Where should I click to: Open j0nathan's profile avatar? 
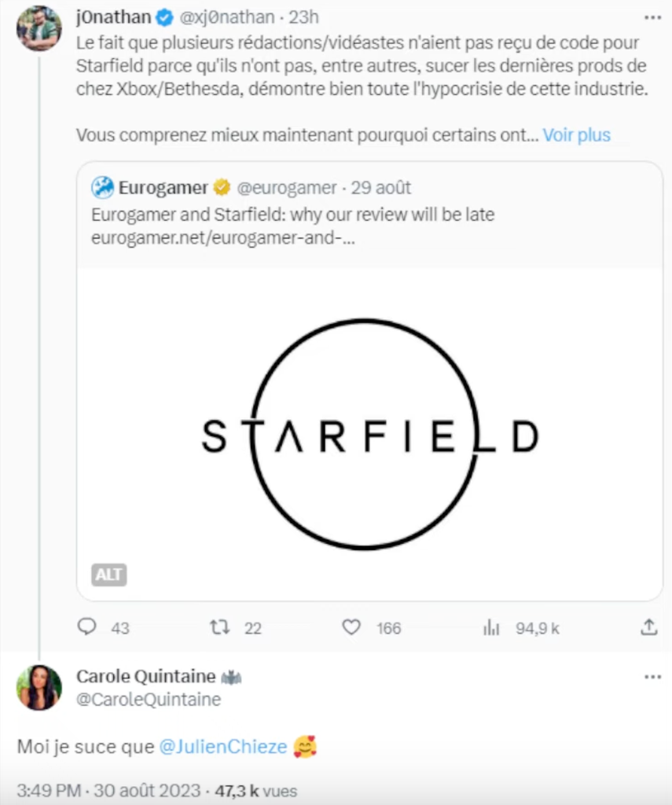[x=39, y=28]
